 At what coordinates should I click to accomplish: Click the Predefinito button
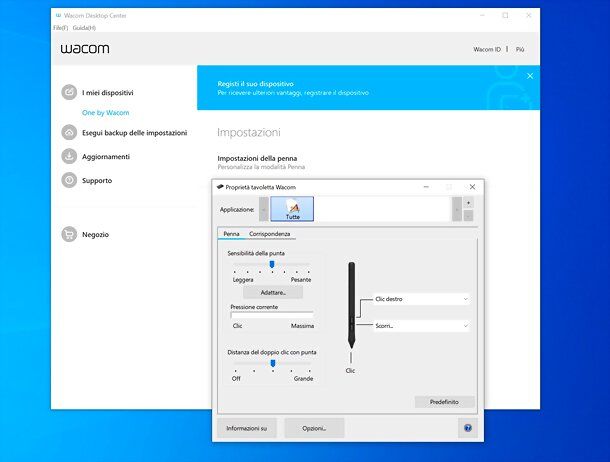point(444,402)
